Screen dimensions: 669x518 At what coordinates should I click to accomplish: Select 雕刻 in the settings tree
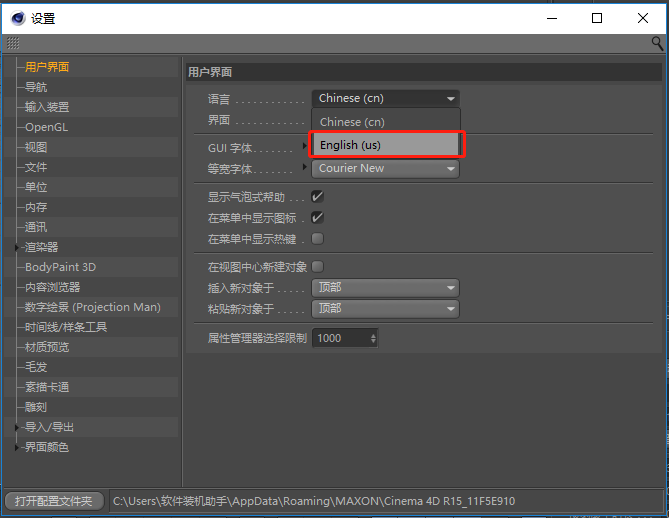pos(36,407)
